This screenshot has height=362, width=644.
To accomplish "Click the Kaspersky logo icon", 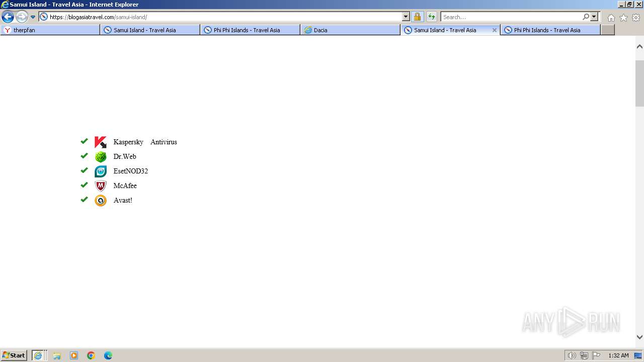I will click(101, 142).
